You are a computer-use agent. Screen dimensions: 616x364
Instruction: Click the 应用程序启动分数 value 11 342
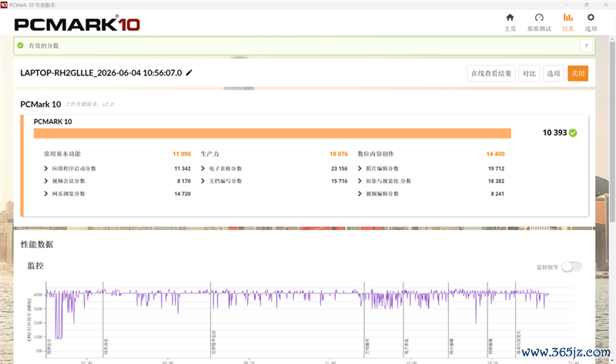click(182, 169)
